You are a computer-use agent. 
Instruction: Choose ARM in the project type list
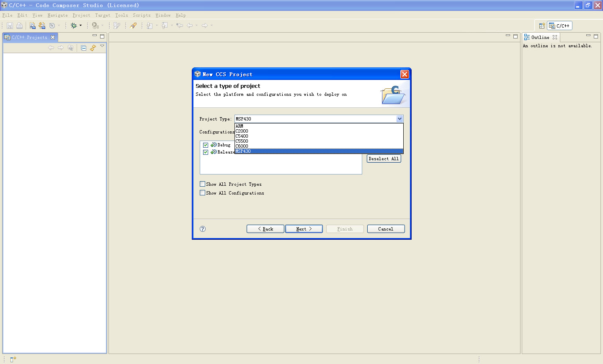point(319,126)
